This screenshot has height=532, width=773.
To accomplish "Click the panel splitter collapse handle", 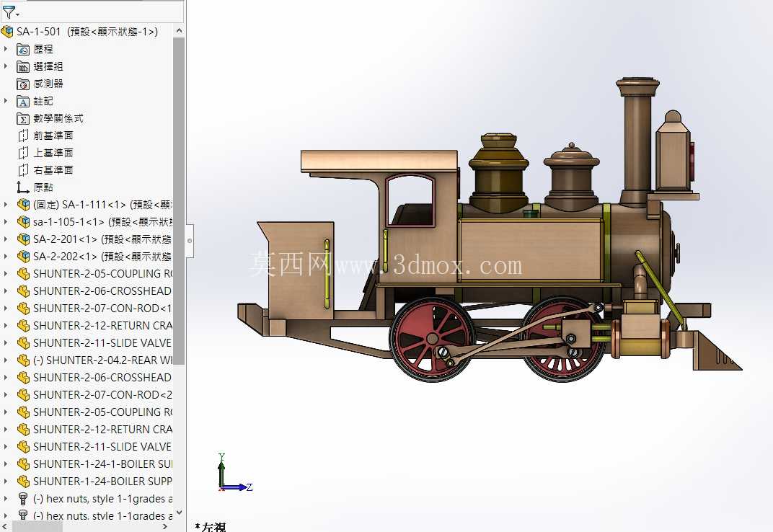I will click(190, 241).
